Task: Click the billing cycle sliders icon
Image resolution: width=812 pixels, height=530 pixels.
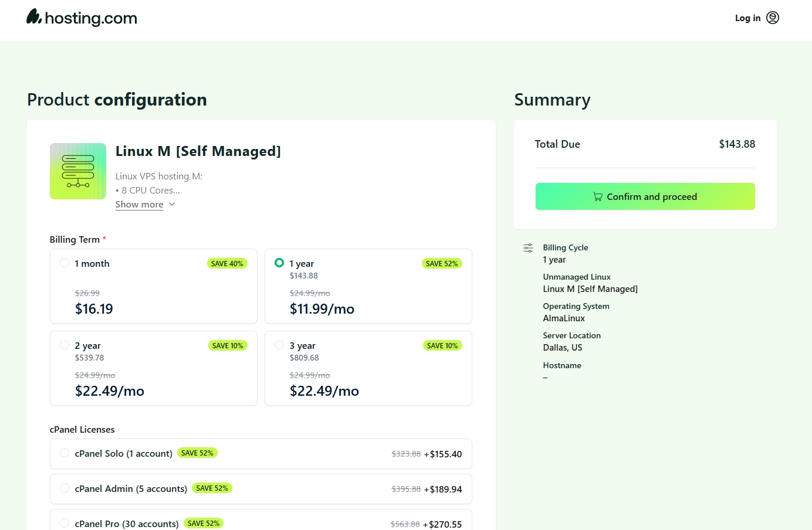Action: click(528, 248)
